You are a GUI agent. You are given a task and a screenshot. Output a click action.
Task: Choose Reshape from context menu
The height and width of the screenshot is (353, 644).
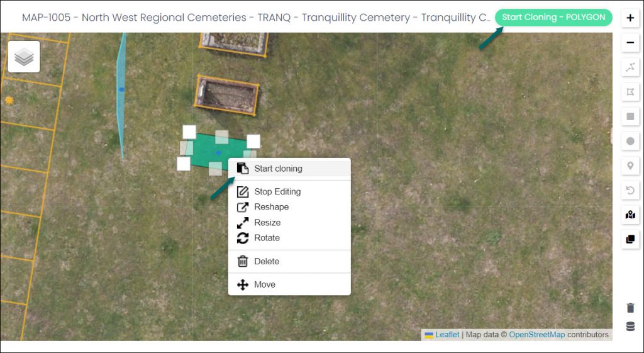point(289,207)
